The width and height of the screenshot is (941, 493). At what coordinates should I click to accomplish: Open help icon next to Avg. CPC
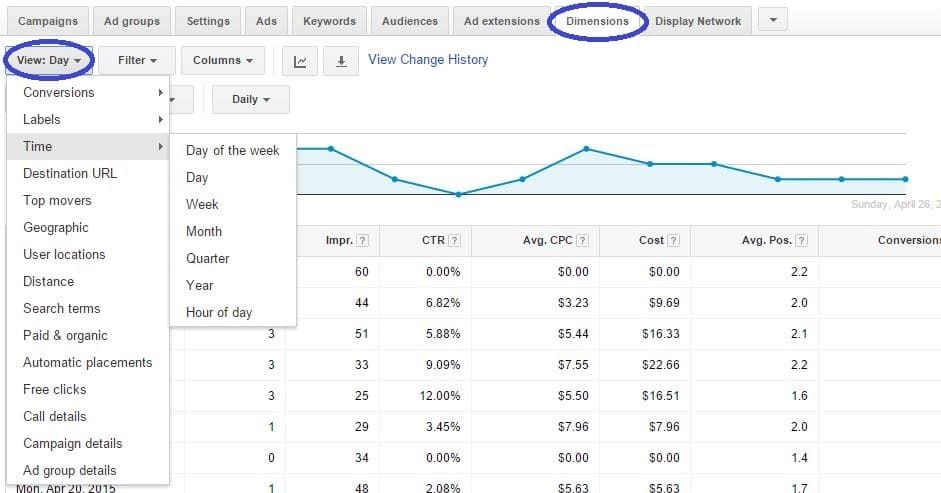582,241
